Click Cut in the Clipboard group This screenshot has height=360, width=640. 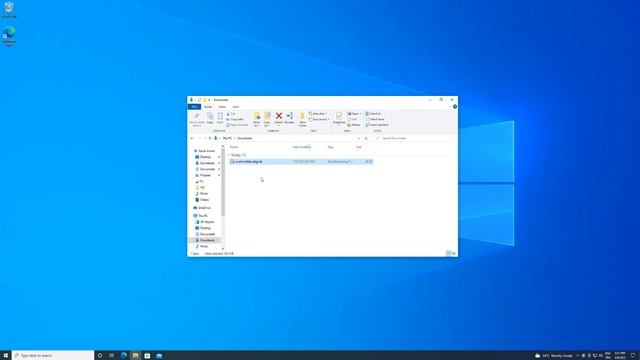pyautogui.click(x=231, y=114)
